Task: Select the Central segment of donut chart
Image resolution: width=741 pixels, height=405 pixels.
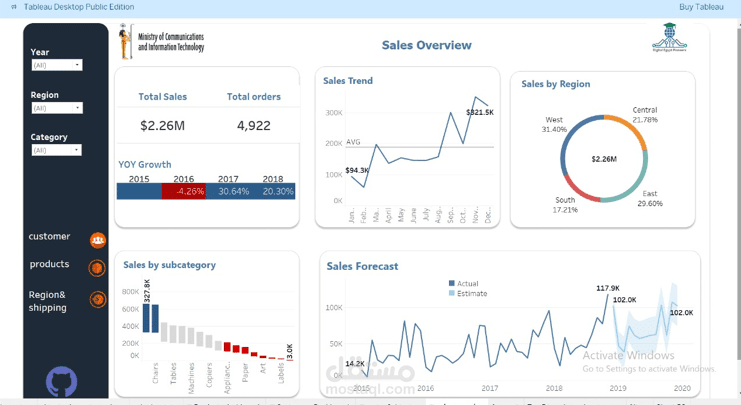Action: 632,126
